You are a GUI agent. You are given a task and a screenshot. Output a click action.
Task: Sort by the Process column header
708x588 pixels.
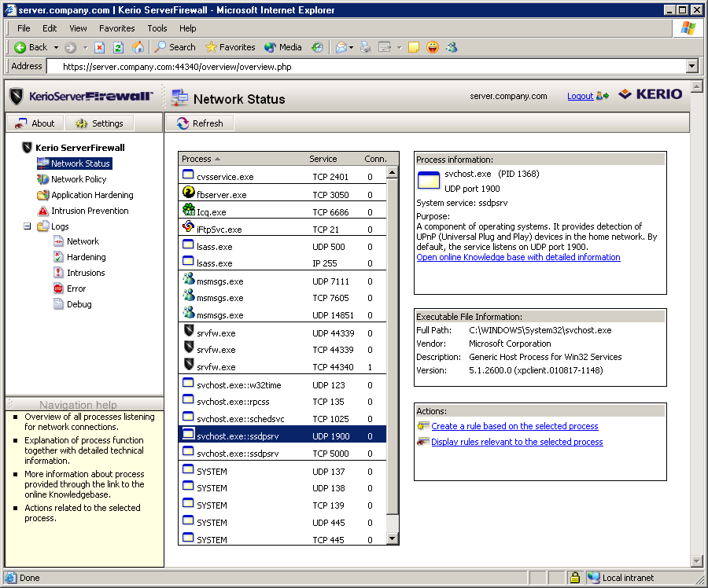click(197, 159)
